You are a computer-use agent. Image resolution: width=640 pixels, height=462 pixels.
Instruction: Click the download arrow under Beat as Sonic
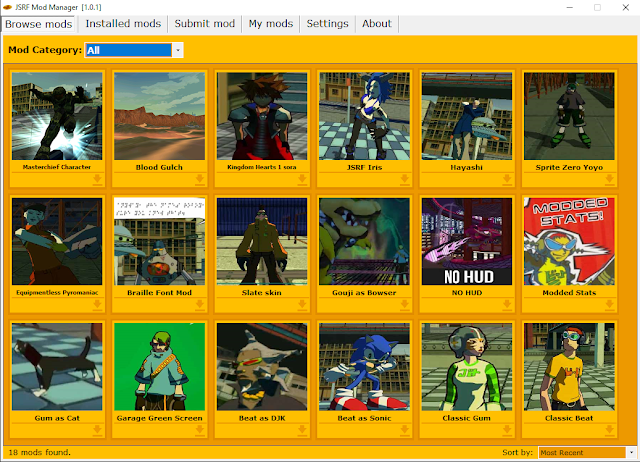404,430
